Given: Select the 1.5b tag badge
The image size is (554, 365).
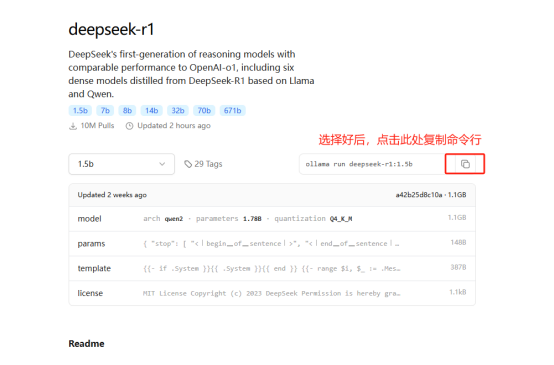Looking at the screenshot, I should (x=80, y=111).
